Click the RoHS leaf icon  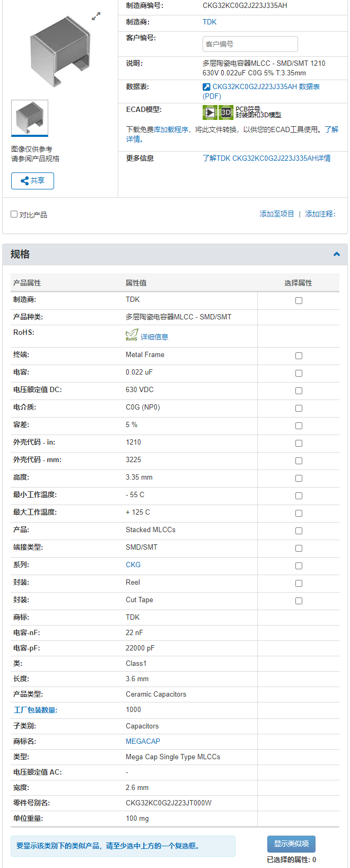[x=132, y=335]
